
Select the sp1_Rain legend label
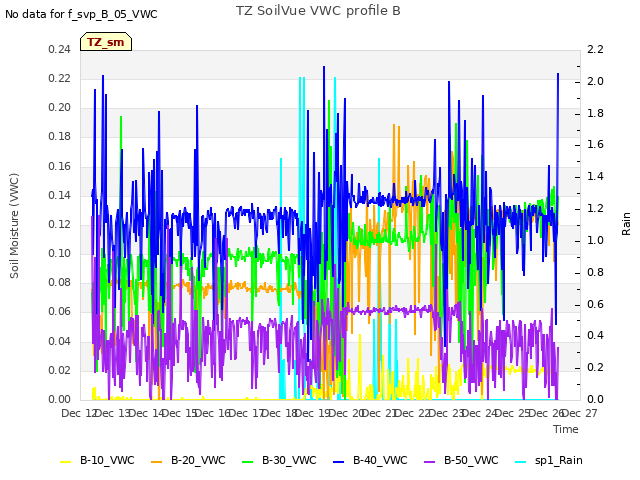pyautogui.click(x=559, y=460)
